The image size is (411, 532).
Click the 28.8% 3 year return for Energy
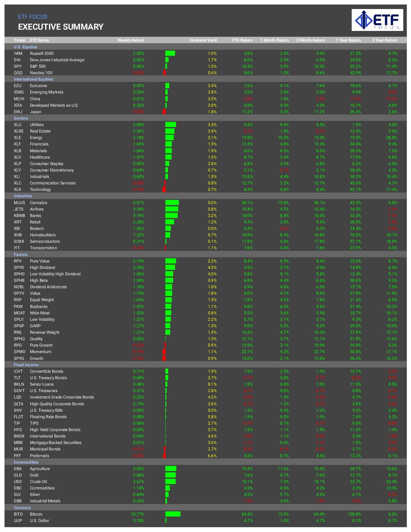pos(392,137)
